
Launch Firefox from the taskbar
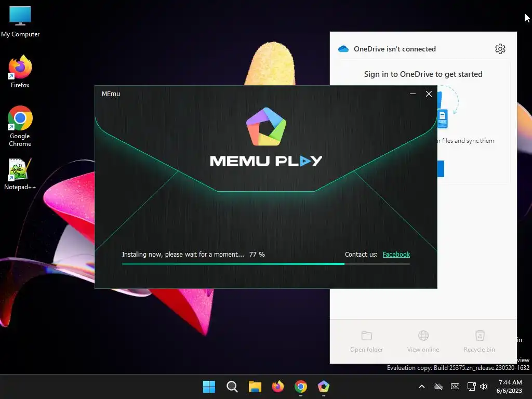click(x=278, y=387)
